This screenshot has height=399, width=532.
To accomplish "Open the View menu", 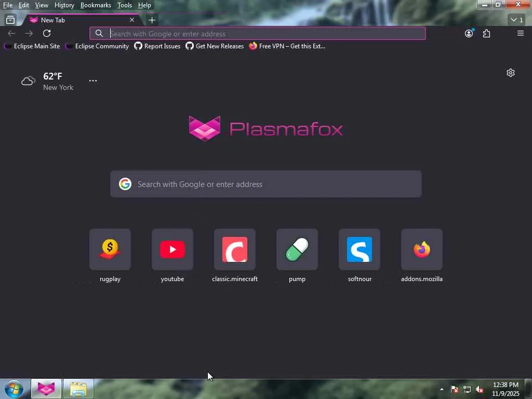I will [42, 5].
